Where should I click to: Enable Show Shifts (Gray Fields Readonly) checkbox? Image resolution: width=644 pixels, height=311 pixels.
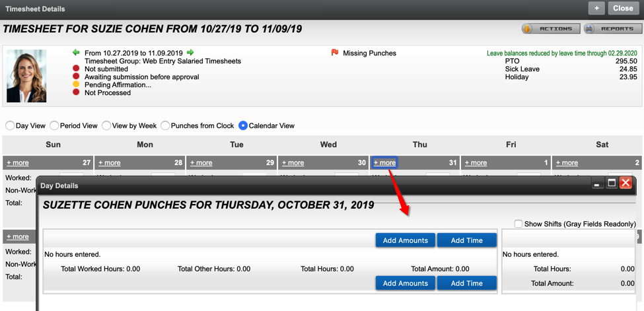[x=519, y=224]
